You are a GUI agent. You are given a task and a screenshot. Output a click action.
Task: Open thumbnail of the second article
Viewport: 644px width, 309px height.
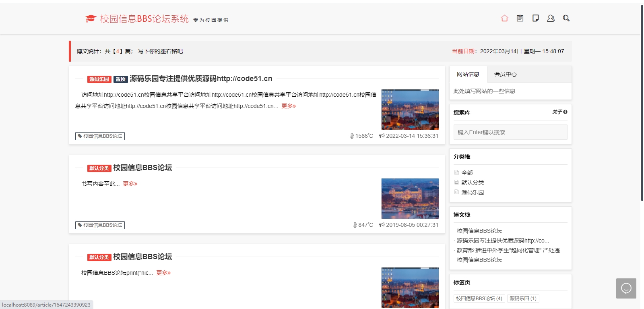coord(410,199)
